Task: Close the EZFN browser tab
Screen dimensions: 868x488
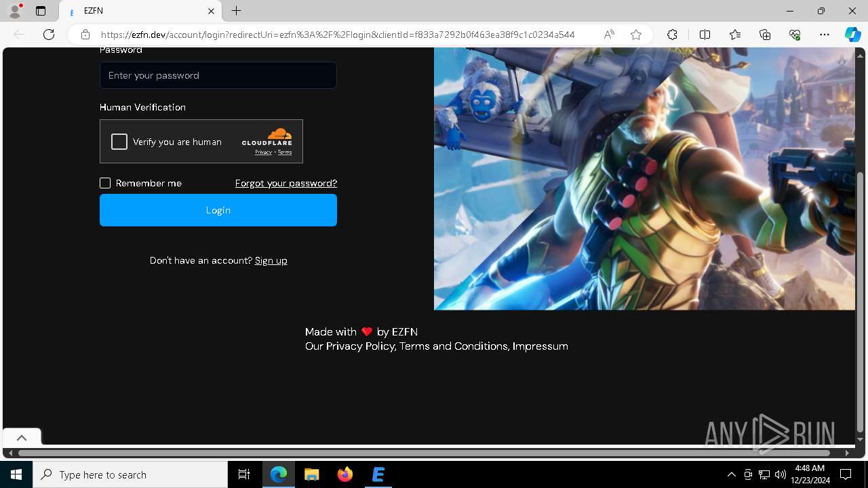Action: (211, 11)
